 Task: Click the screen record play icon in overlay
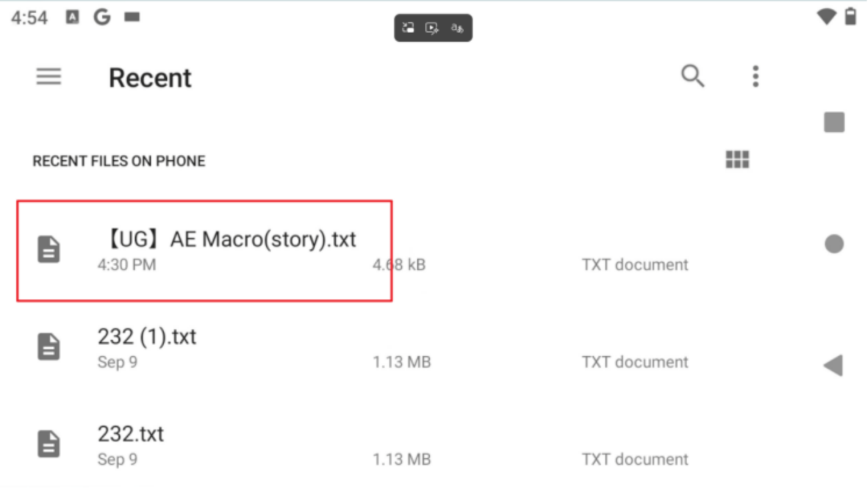pos(431,28)
